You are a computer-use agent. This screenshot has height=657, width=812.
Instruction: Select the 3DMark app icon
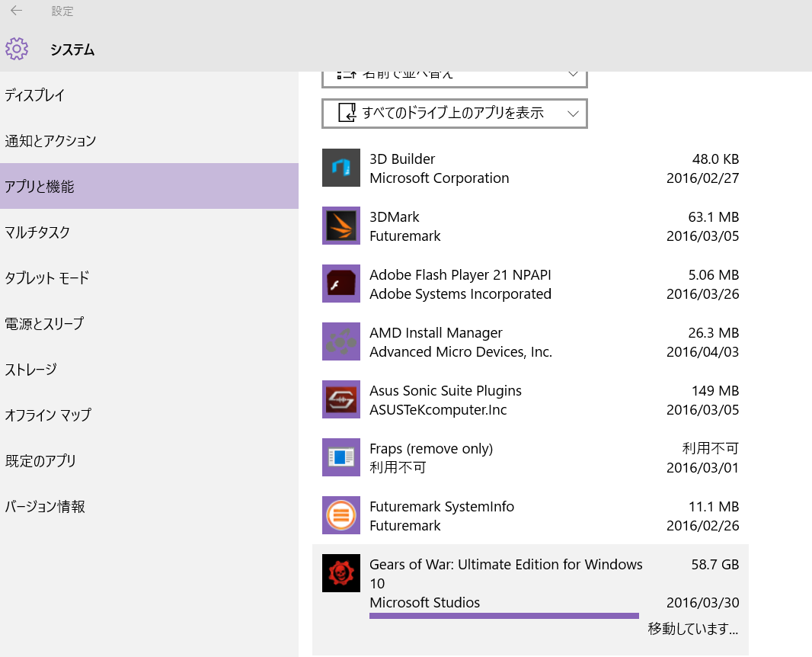coord(340,226)
